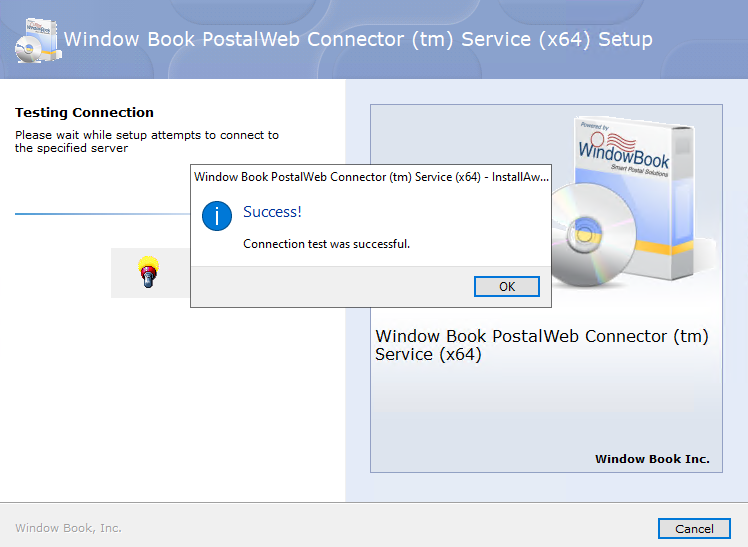Image resolution: width=748 pixels, height=547 pixels.
Task: Click the Testing Connection heading
Action: (84, 113)
